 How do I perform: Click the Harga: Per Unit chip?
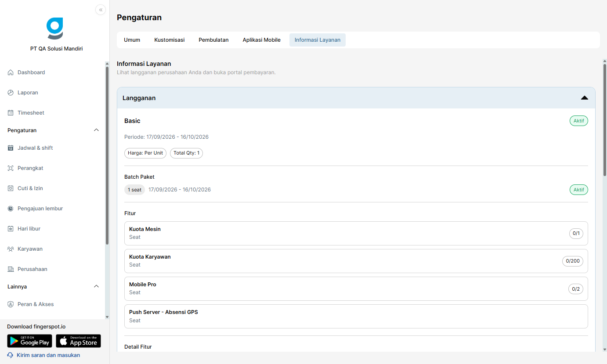(x=145, y=153)
